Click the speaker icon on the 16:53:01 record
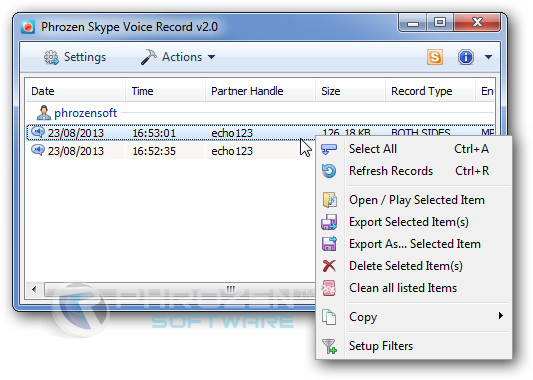This screenshot has width=533, height=380. [x=38, y=132]
